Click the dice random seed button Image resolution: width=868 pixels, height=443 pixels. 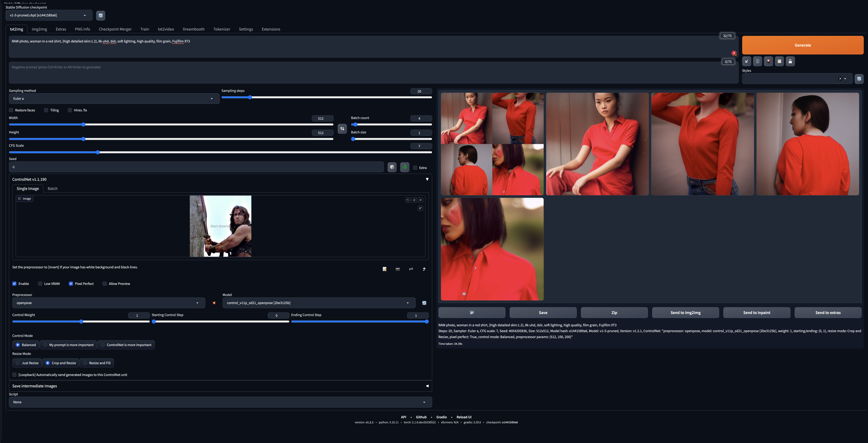coord(392,167)
